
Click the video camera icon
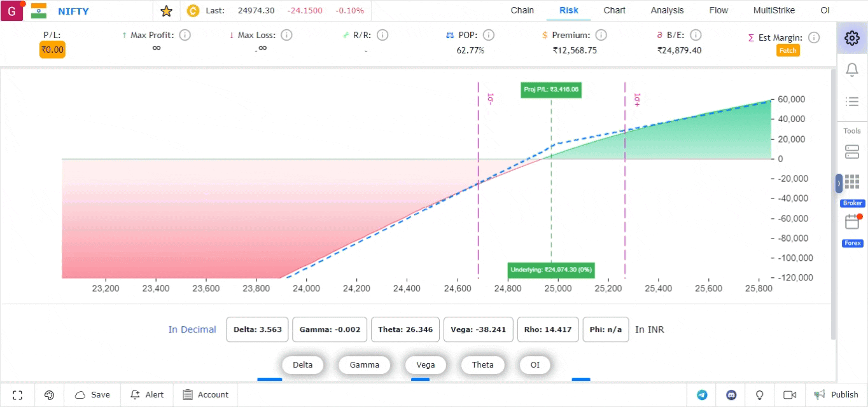[x=790, y=395]
